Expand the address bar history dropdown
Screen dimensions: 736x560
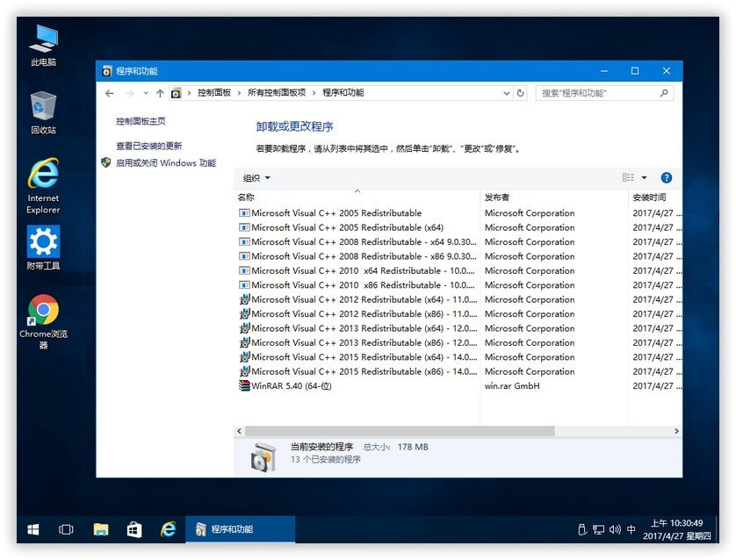(x=507, y=93)
